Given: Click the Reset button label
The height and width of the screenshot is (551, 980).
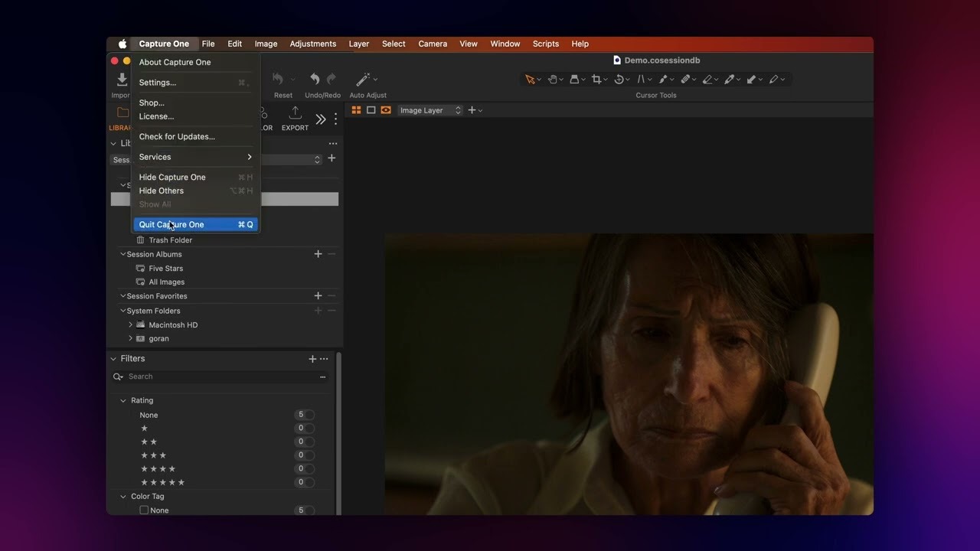Looking at the screenshot, I should pyautogui.click(x=283, y=96).
